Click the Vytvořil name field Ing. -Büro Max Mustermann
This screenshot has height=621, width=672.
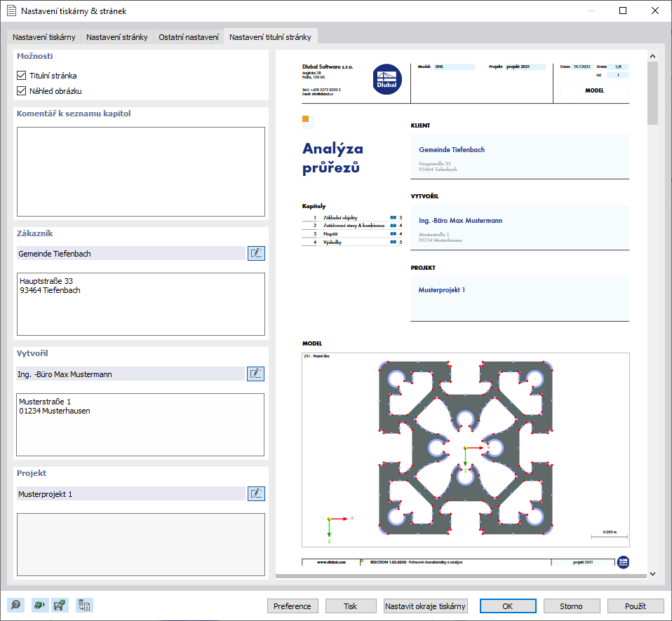[x=130, y=374]
